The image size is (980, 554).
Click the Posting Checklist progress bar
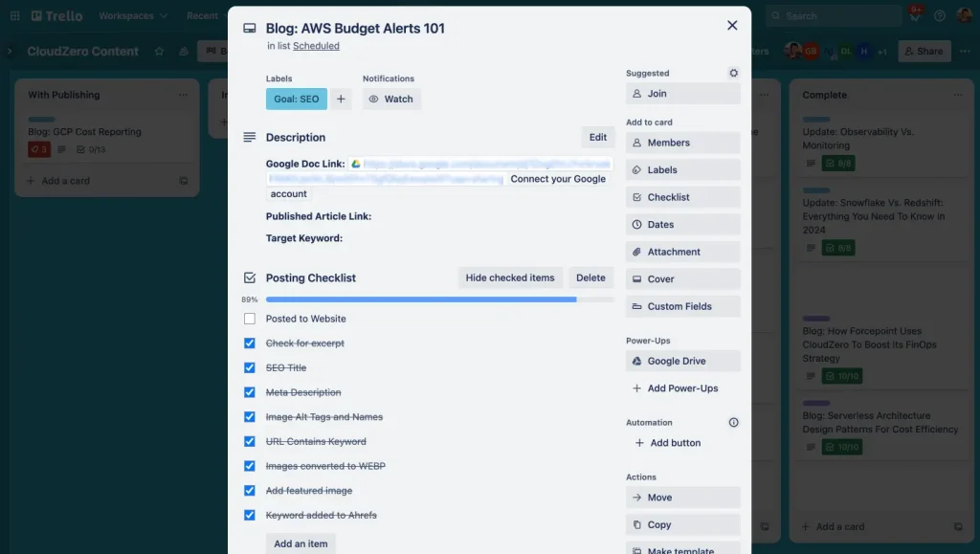click(x=439, y=299)
